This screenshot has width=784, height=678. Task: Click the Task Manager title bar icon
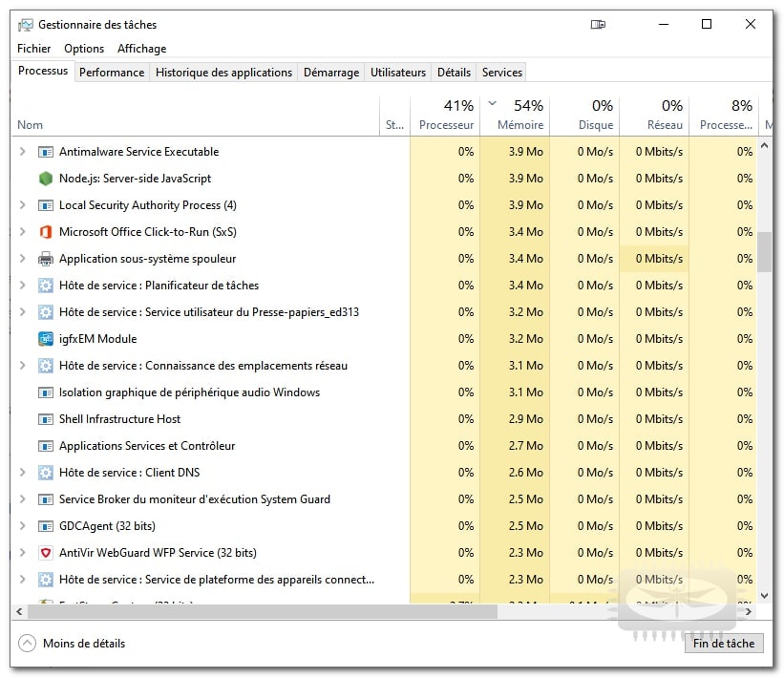point(26,25)
